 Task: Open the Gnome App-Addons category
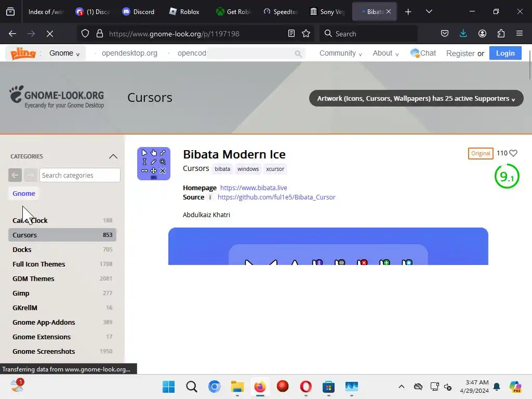(x=62, y=322)
